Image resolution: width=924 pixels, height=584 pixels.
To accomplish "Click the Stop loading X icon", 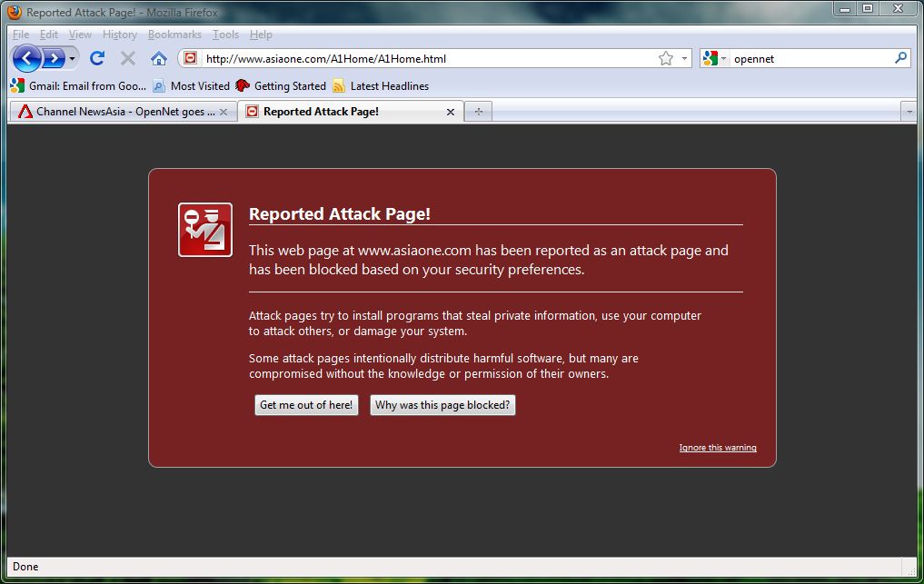I will point(128,58).
